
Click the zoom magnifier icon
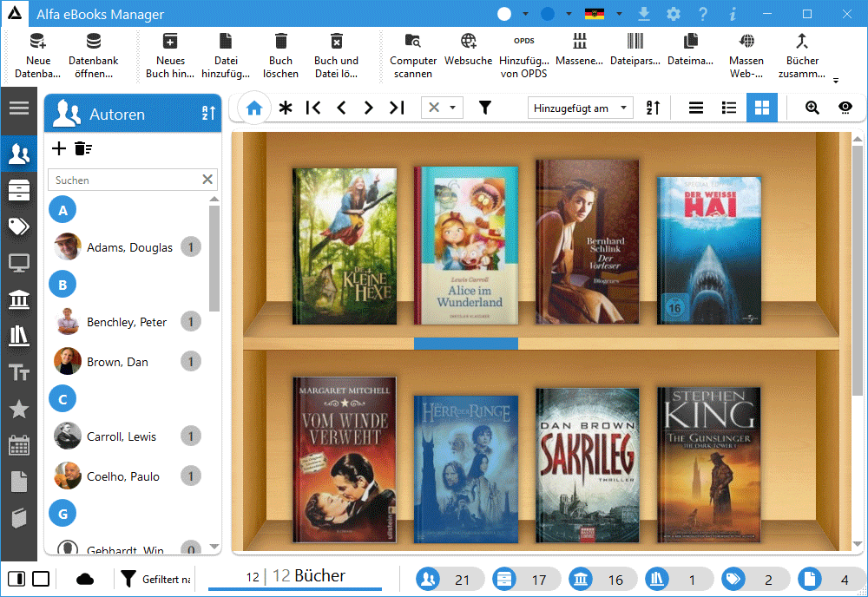click(x=812, y=108)
